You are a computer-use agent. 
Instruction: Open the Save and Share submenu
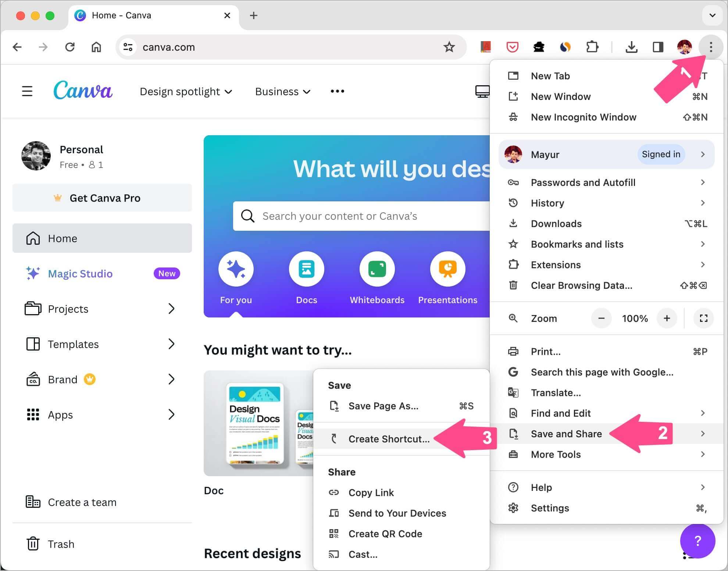(607, 434)
